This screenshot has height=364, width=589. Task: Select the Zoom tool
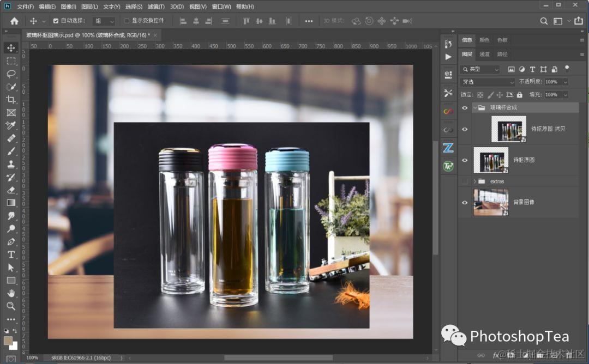point(11,306)
